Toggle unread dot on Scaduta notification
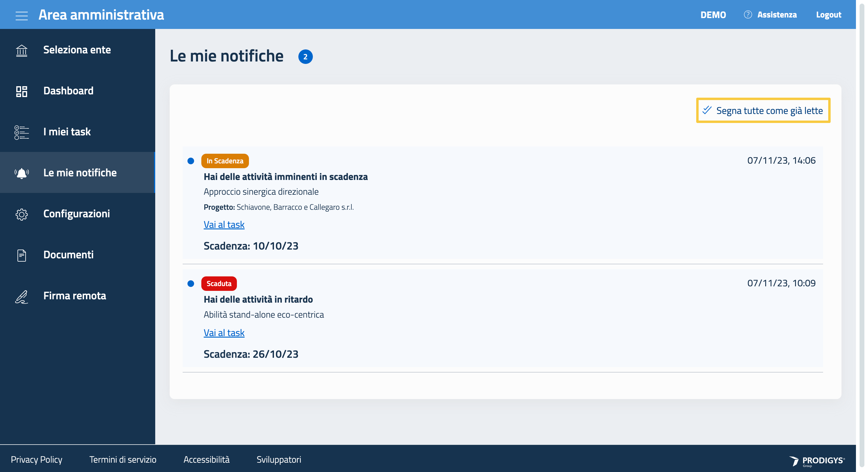 click(x=191, y=284)
